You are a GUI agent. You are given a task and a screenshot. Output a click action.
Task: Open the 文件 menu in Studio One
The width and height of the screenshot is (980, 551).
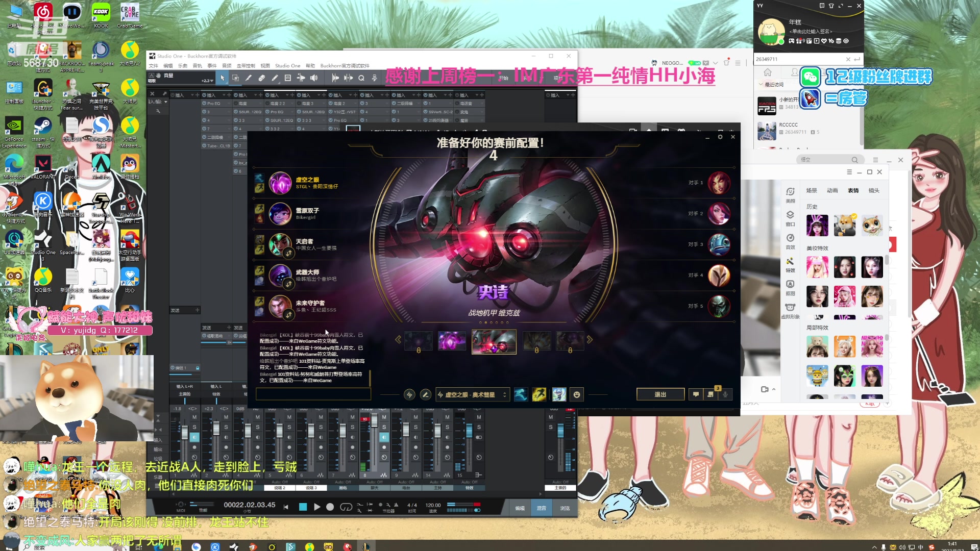[x=153, y=66]
